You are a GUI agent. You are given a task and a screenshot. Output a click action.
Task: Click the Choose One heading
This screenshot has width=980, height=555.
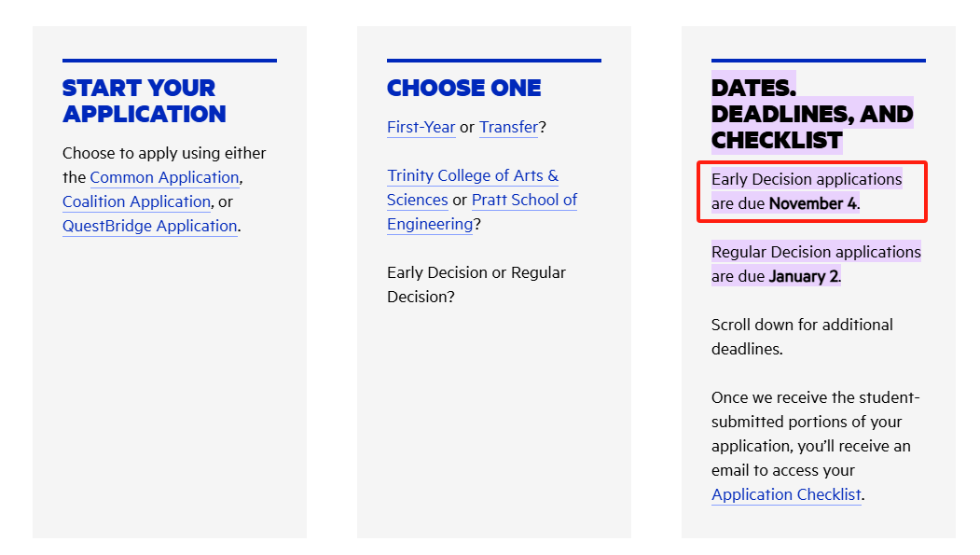(x=463, y=88)
